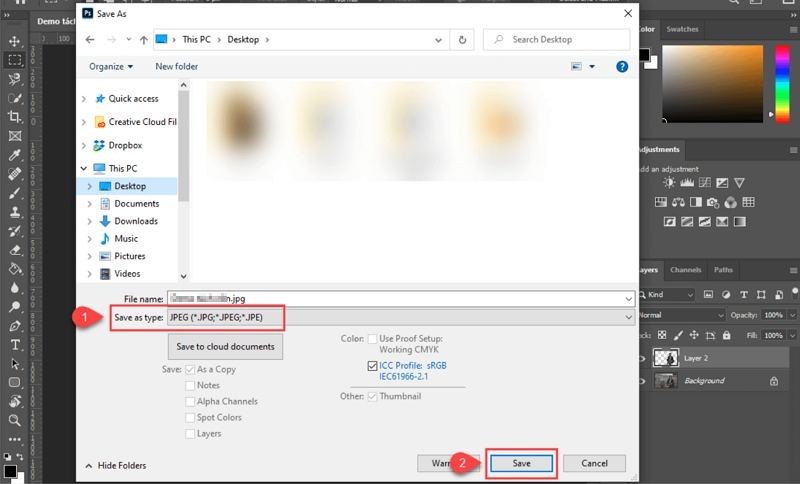Select the Move tool
The height and width of the screenshot is (484, 800).
coord(15,42)
